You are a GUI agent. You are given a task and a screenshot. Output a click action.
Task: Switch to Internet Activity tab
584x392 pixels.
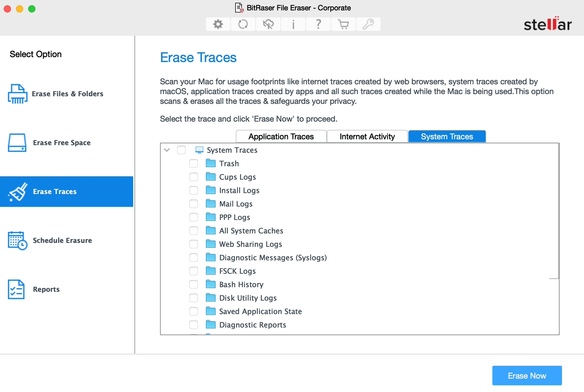[x=367, y=137]
